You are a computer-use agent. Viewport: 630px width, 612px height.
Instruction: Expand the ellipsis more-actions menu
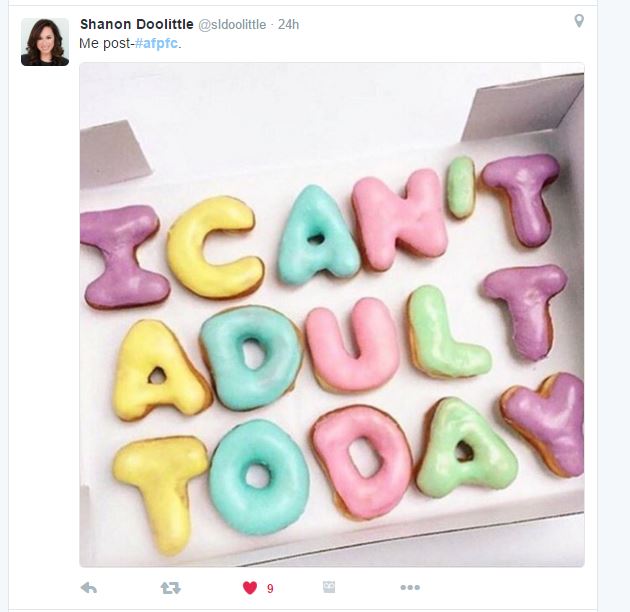[x=410, y=587]
